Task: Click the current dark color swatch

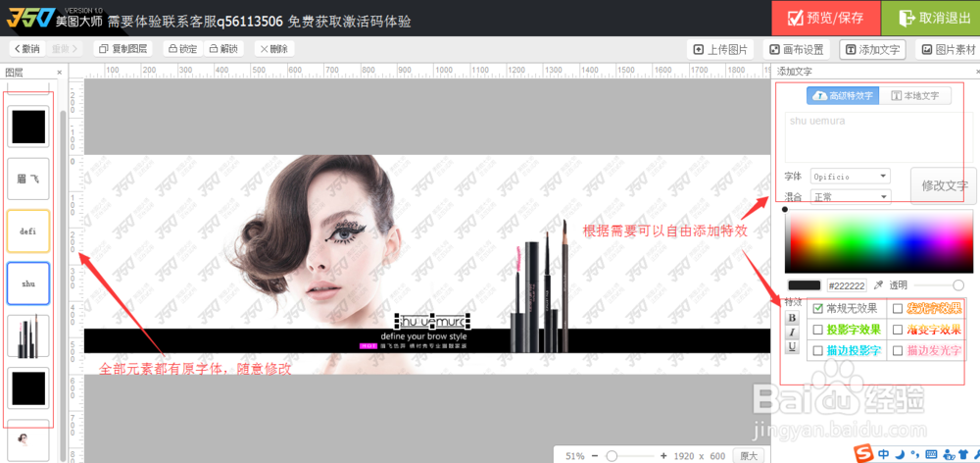Action: (x=805, y=285)
